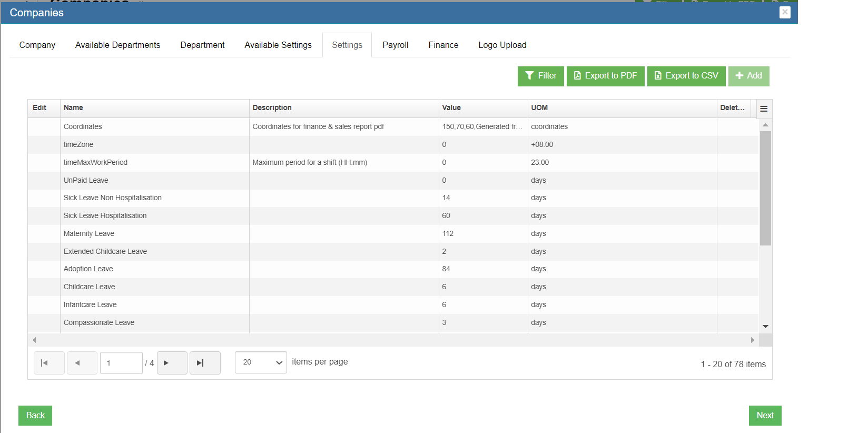868x433 pixels.
Task: Jump to the last page of results
Action: tap(205, 363)
